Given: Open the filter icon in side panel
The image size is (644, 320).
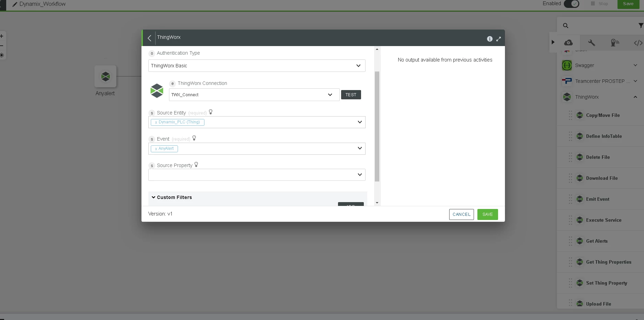Looking at the screenshot, I should [x=641, y=25].
